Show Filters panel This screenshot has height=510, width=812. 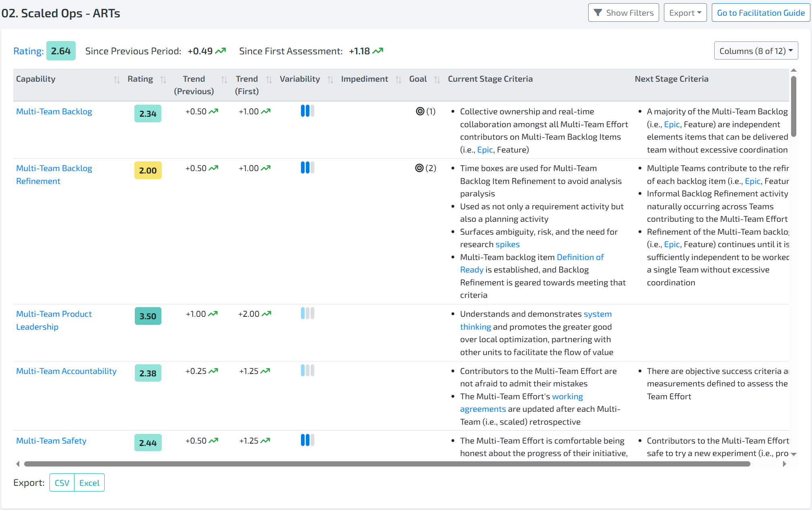coord(623,13)
